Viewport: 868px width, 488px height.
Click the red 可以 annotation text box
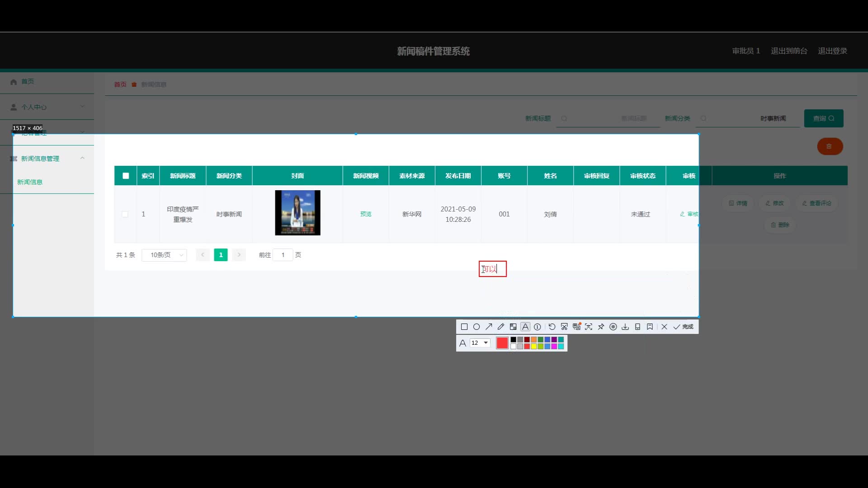(x=493, y=269)
